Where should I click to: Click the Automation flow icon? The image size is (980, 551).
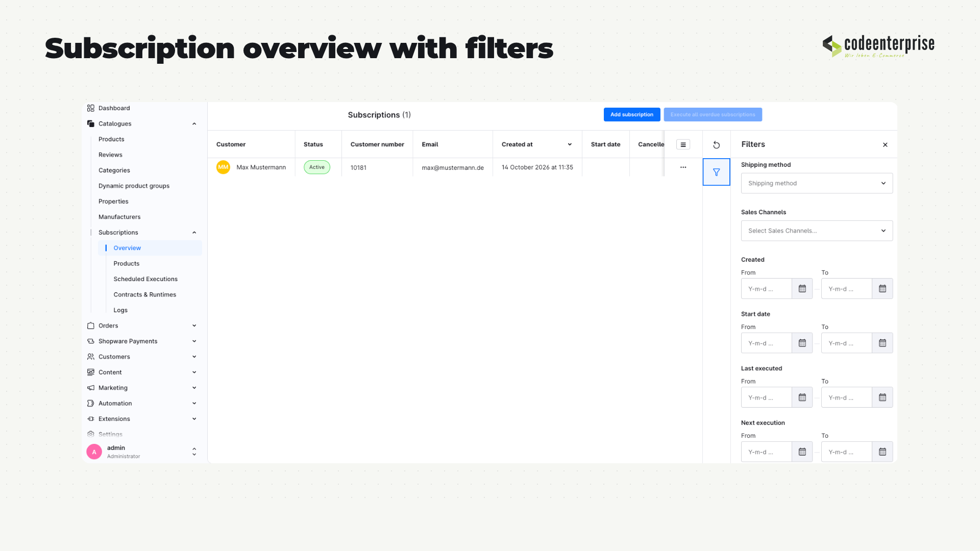point(91,404)
